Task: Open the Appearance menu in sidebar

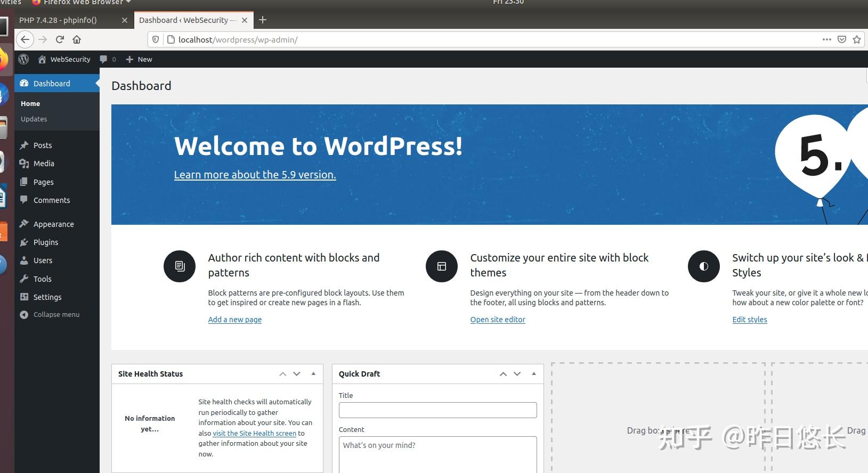Action: tap(53, 224)
